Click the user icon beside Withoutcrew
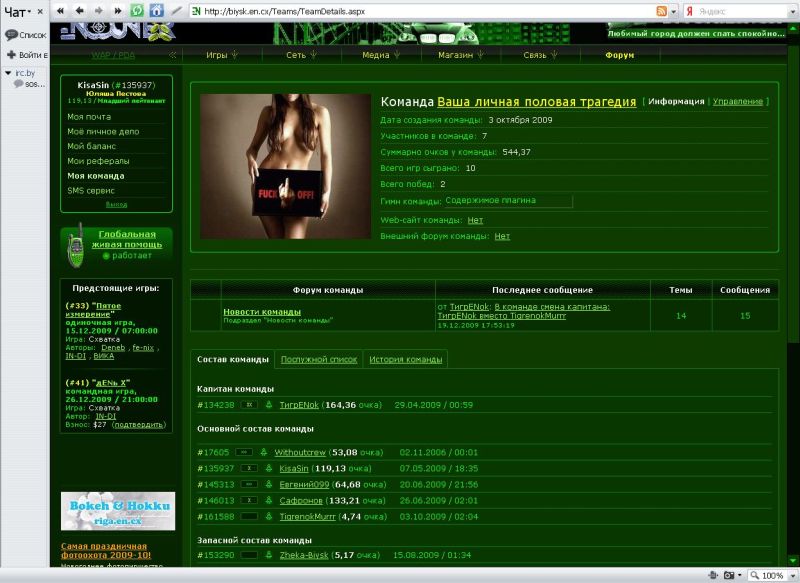Image resolution: width=800 pixels, height=583 pixels. pos(264,452)
